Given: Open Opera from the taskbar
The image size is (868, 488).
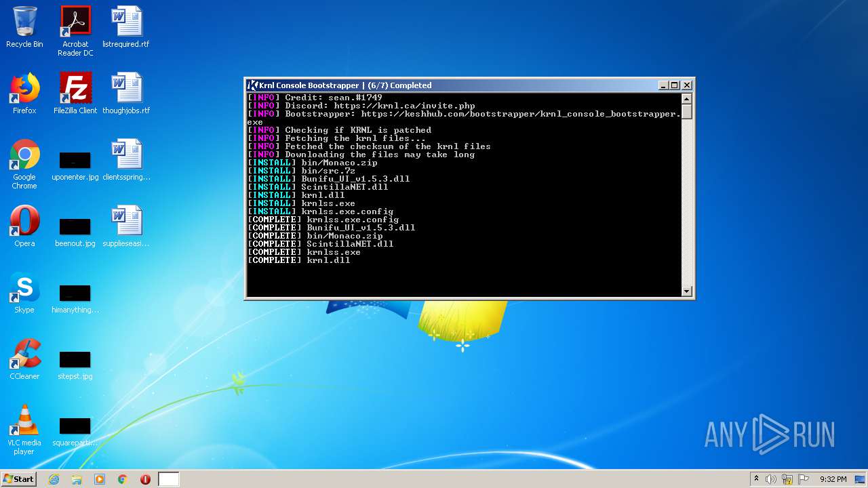Looking at the screenshot, I should (x=145, y=479).
